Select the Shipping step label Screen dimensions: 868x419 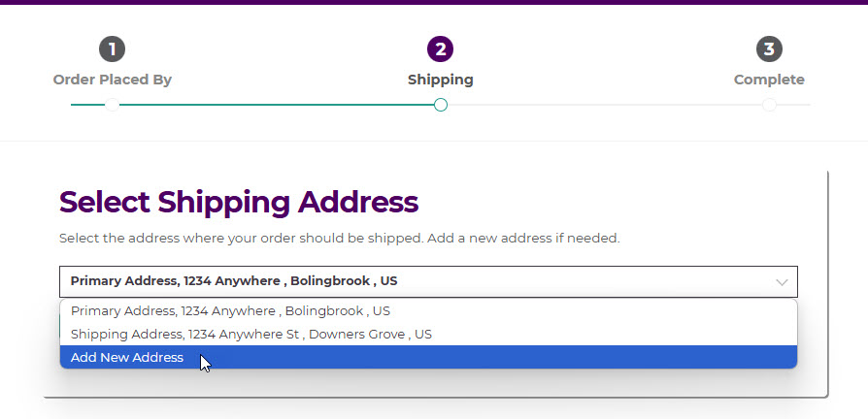[441, 80]
